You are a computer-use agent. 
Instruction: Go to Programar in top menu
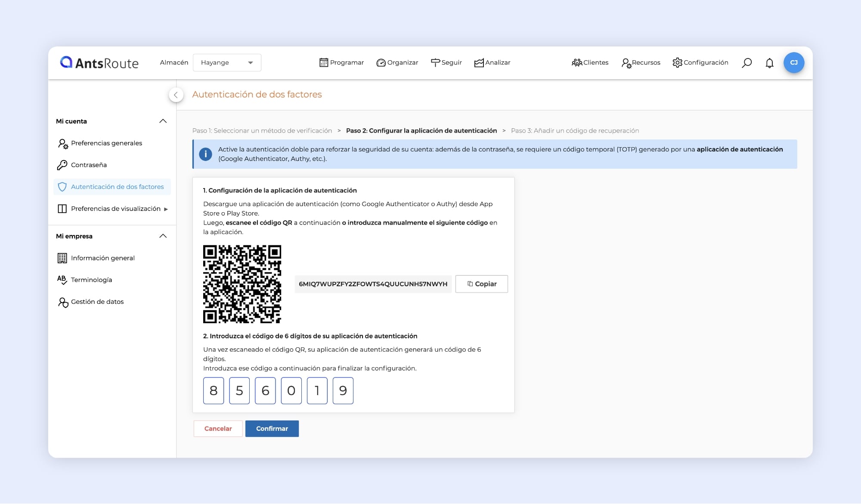(341, 63)
